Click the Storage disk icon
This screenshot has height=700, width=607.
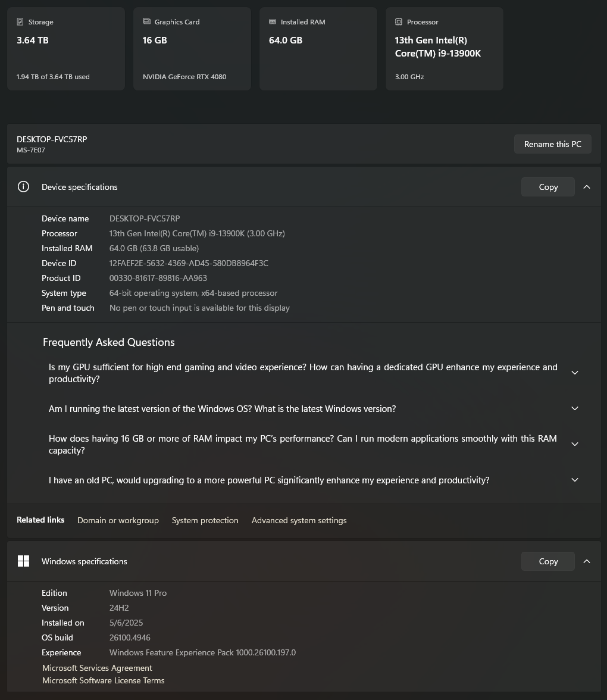20,22
